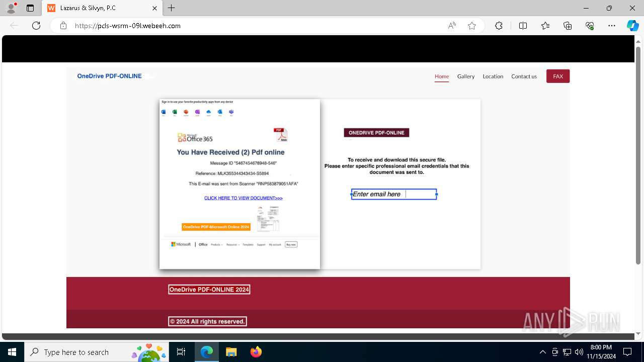Click the OneDrive PDF-ONLINE site title
The width and height of the screenshot is (644, 362).
coord(109,76)
